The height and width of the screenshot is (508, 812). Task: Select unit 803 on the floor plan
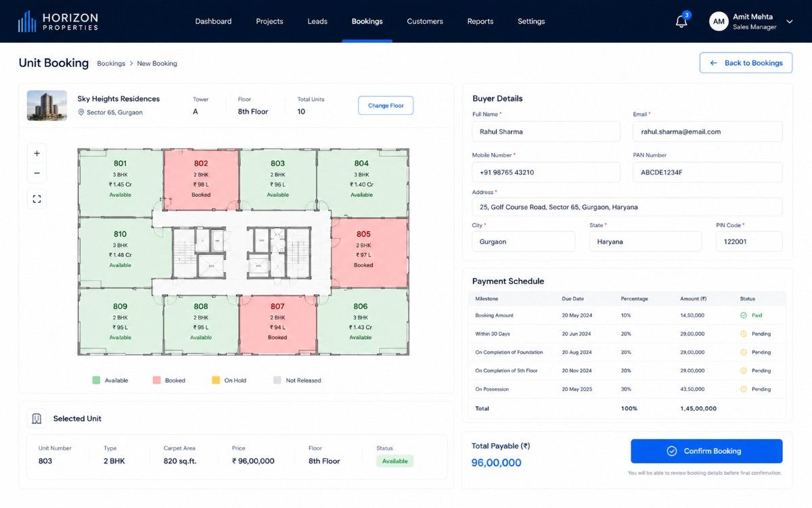277,179
